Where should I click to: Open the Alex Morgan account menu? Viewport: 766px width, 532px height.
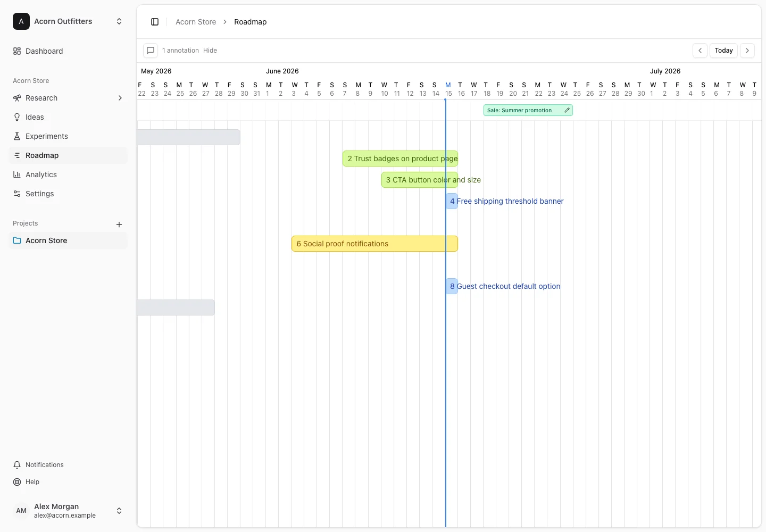[x=68, y=511]
